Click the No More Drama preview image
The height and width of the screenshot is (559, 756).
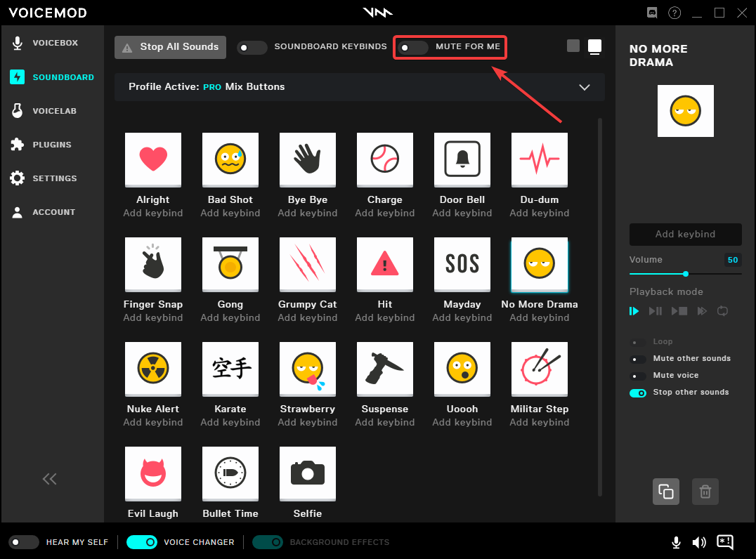point(685,111)
